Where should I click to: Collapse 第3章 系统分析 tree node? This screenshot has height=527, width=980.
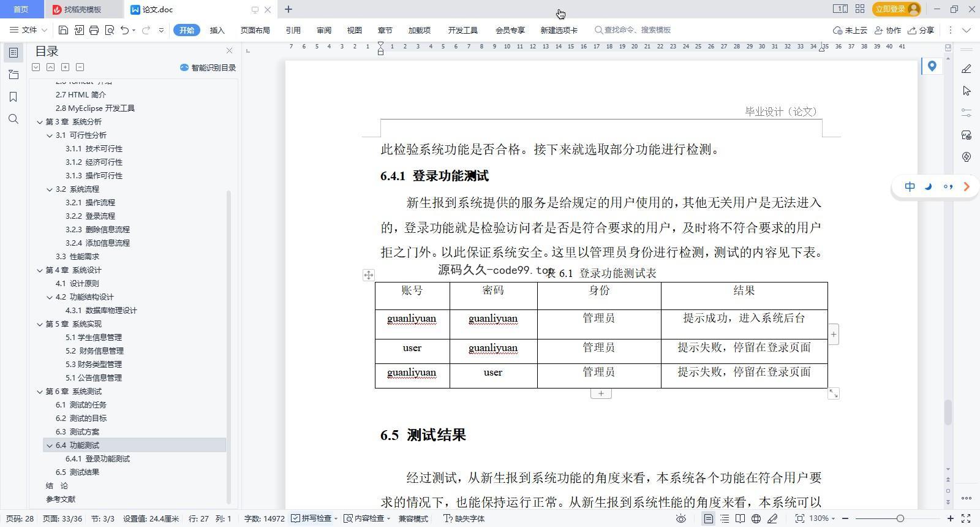click(40, 122)
